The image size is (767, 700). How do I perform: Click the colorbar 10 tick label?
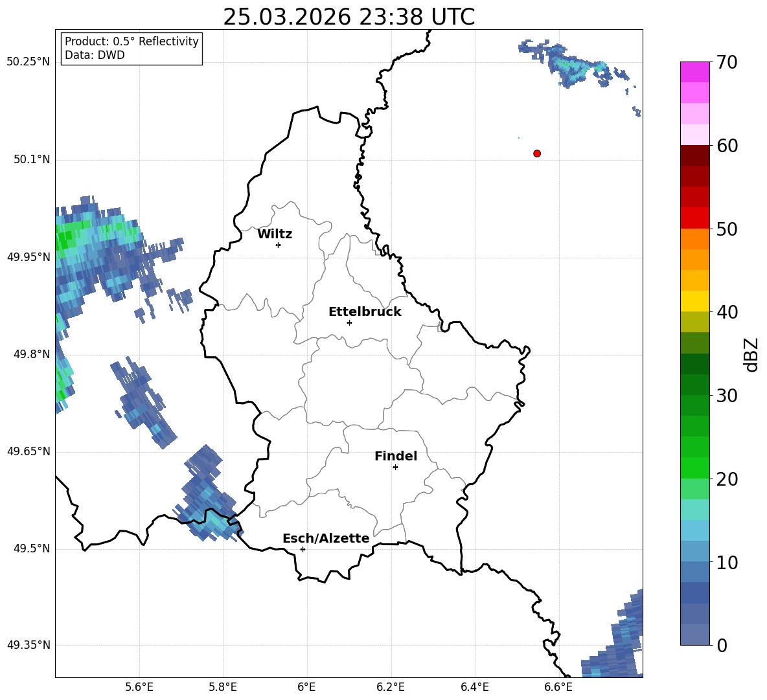pyautogui.click(x=727, y=562)
